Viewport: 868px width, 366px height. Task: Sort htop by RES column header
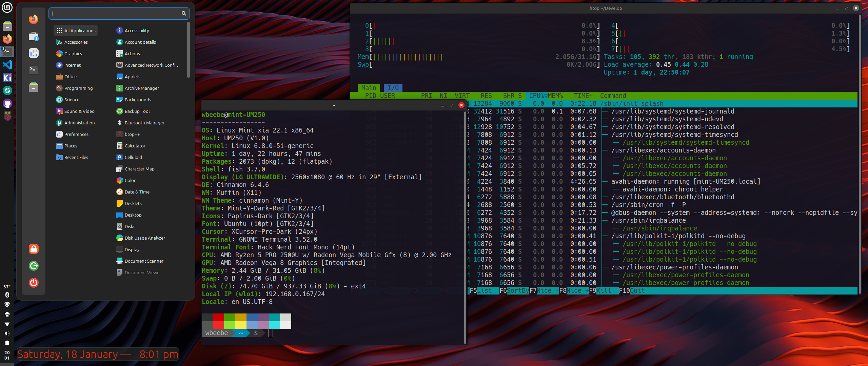point(486,96)
